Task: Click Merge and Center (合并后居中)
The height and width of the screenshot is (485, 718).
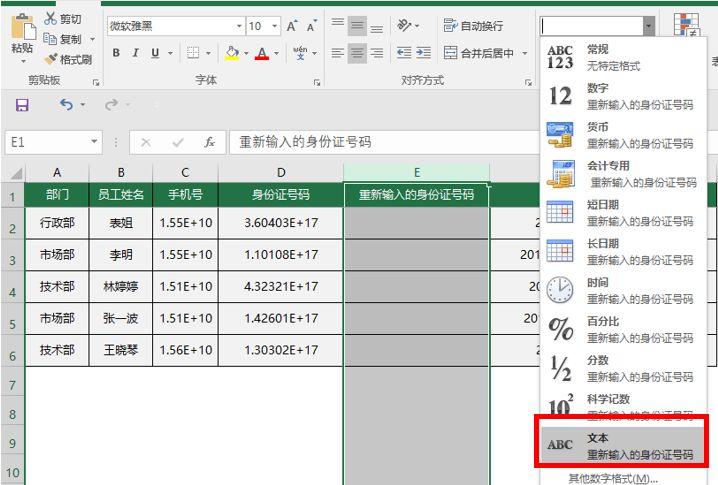Action: coord(479,53)
